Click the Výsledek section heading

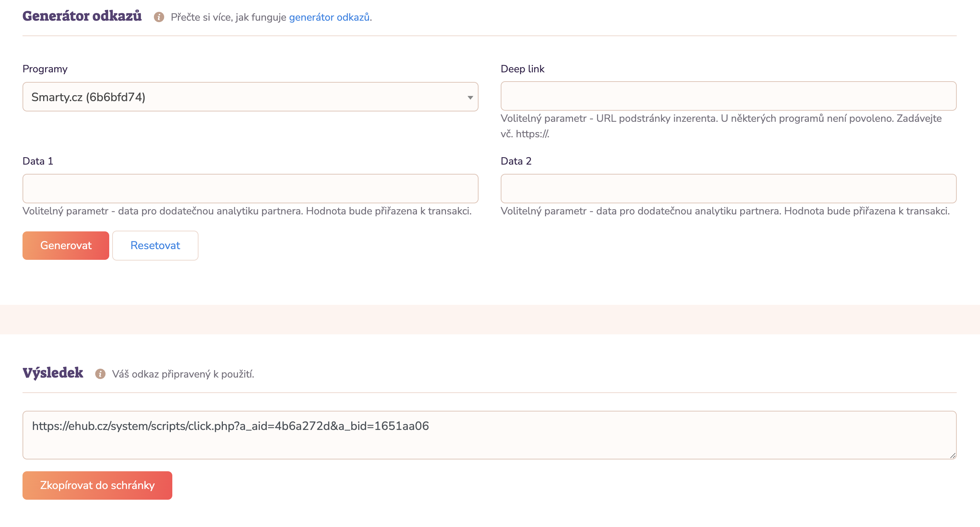click(x=53, y=372)
